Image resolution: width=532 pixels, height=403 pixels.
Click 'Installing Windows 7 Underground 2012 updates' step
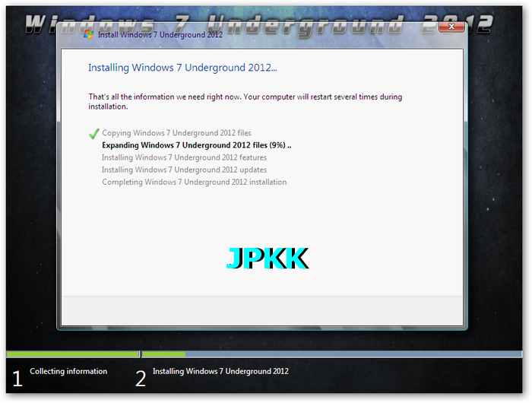184,170
